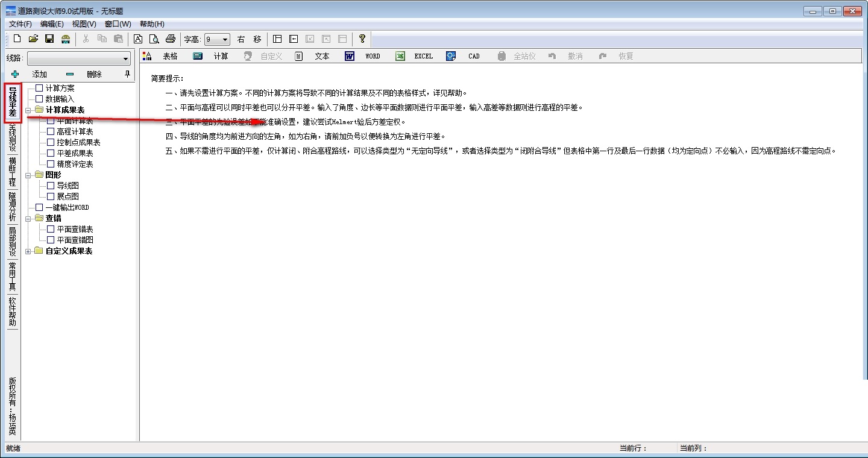Click the 右 toolbar button

(x=241, y=39)
